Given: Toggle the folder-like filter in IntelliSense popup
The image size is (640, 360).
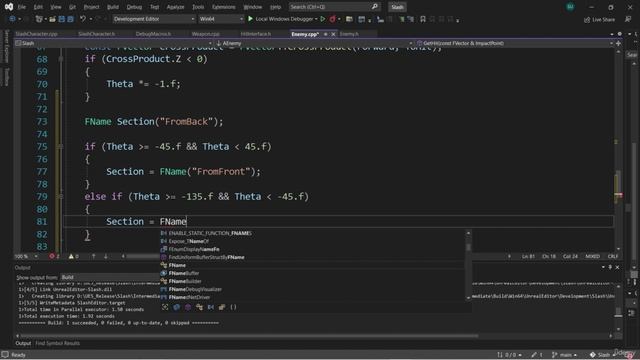Looking at the screenshot, I should (x=222, y=307).
